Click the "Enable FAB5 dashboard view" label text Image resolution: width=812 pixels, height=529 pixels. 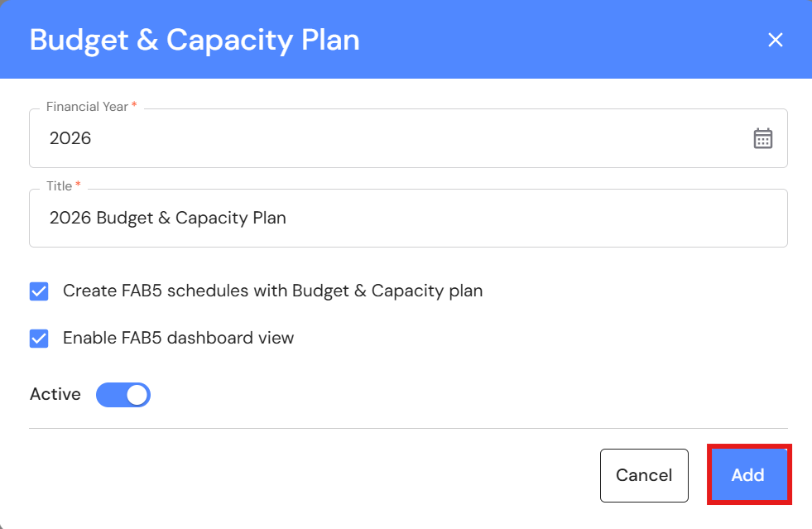click(178, 338)
